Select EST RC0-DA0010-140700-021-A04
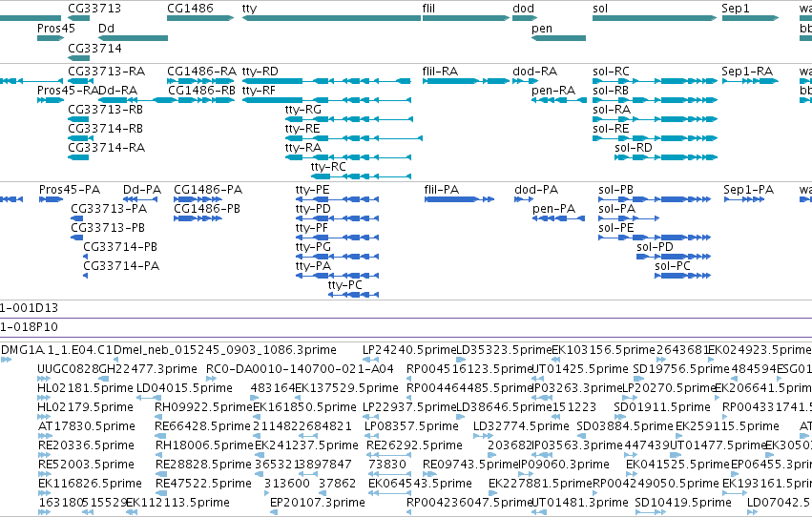Screen dimensions: 812x517 click(300, 369)
